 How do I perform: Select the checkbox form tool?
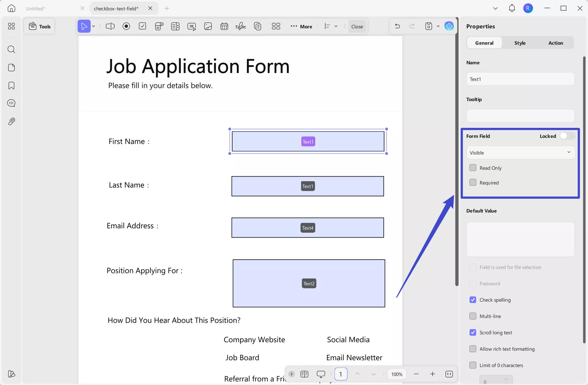[142, 26]
